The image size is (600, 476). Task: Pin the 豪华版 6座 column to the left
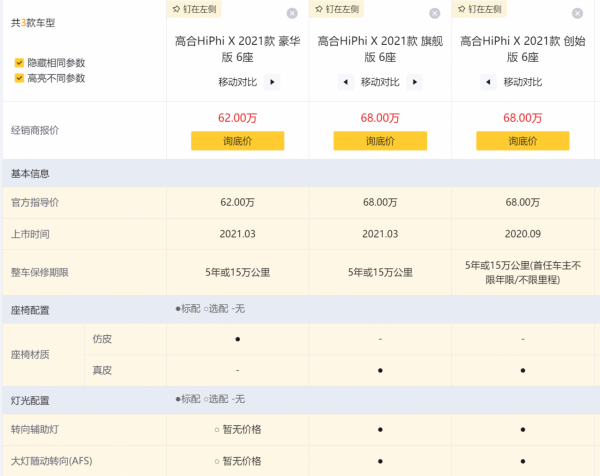194,9
